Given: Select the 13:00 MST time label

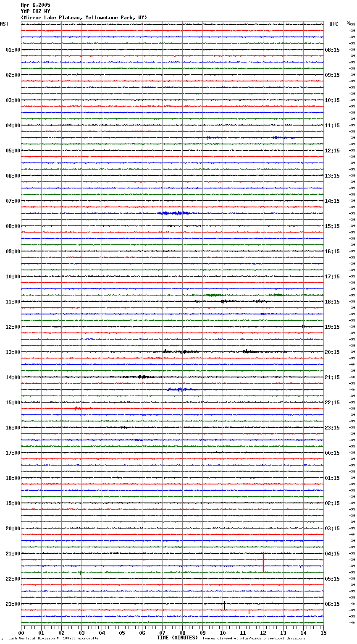Looking at the screenshot, I should [13, 352].
